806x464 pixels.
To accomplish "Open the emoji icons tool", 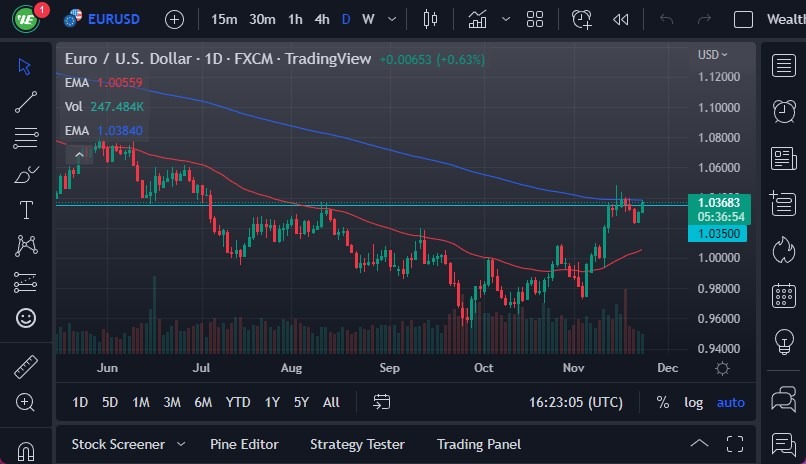I will 26,318.
